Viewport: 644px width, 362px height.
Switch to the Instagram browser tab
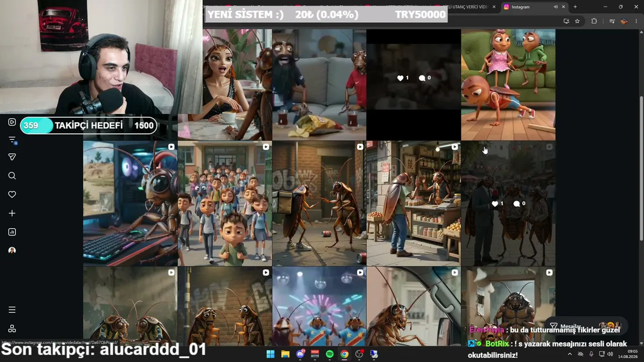coord(535,7)
